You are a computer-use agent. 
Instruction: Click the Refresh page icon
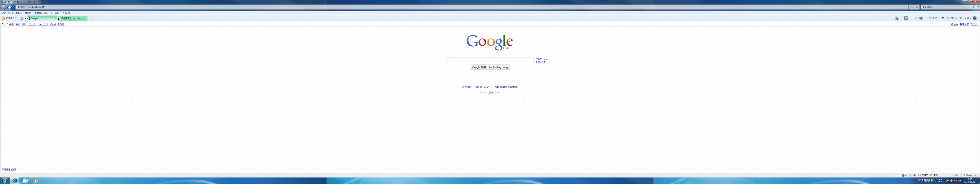tap(911, 7)
